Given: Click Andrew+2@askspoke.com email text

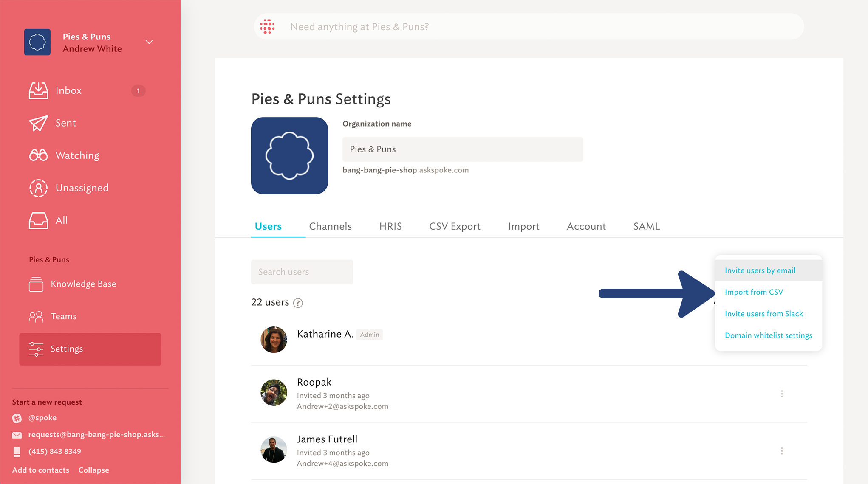Looking at the screenshot, I should click(342, 406).
